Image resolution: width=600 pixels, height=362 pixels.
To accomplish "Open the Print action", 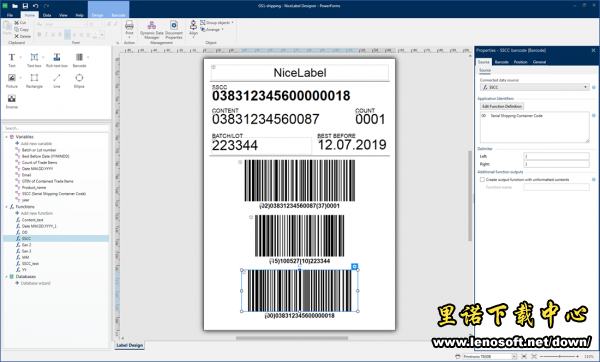I will 129,29.
